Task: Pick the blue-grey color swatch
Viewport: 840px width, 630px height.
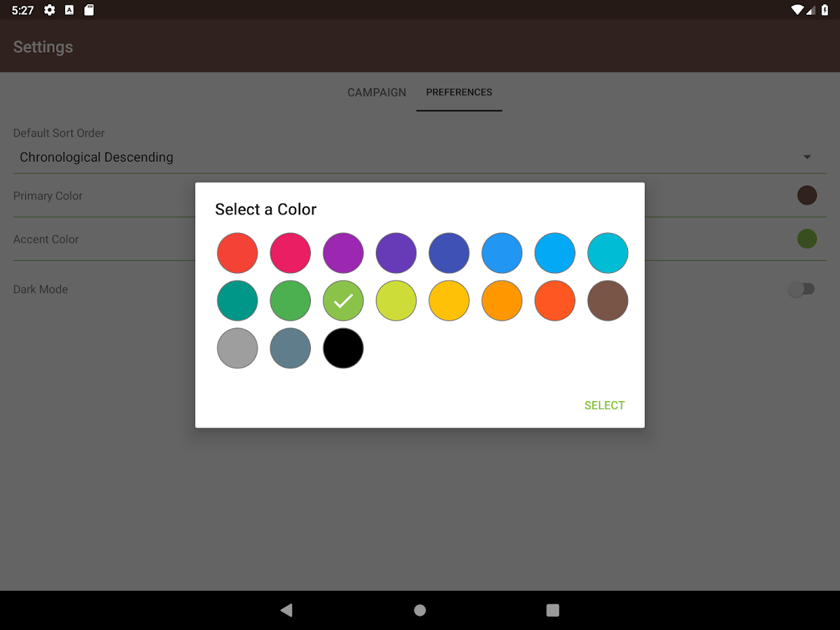Action: click(290, 348)
